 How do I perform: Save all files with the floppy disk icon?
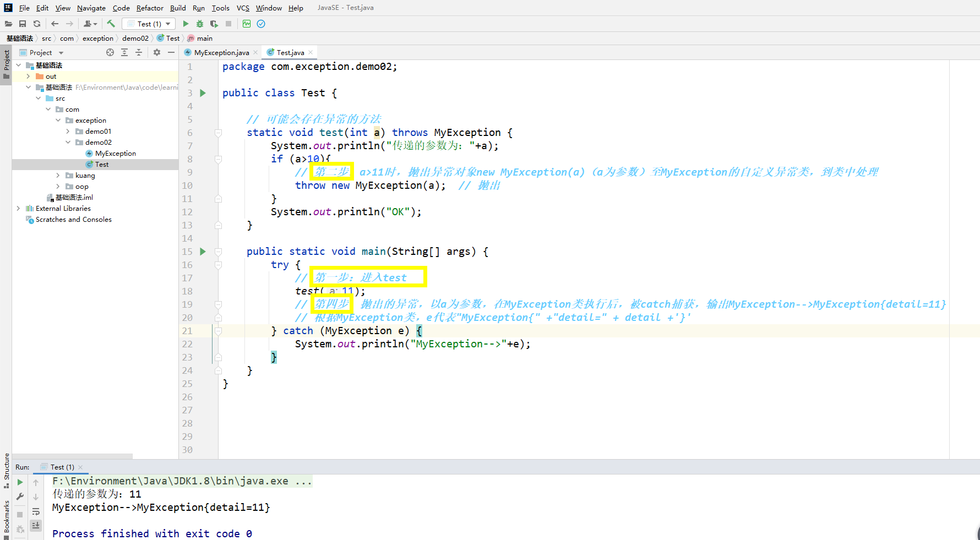coord(23,24)
